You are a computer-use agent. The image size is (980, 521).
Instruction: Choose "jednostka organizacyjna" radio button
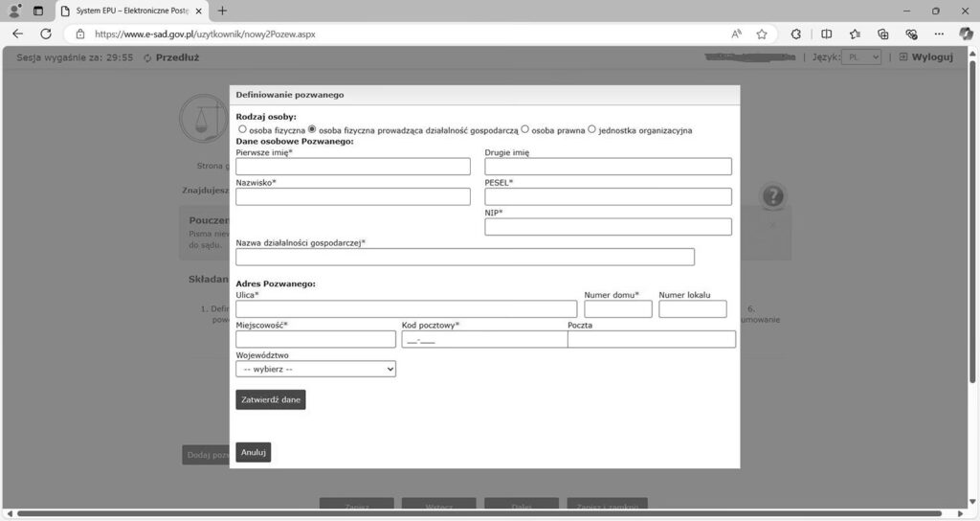(x=591, y=129)
